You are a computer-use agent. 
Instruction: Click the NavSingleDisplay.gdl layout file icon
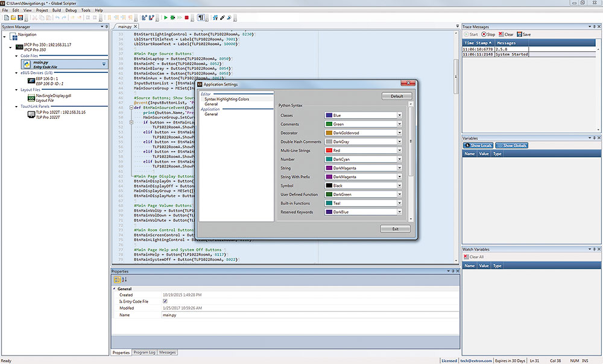[x=31, y=97]
